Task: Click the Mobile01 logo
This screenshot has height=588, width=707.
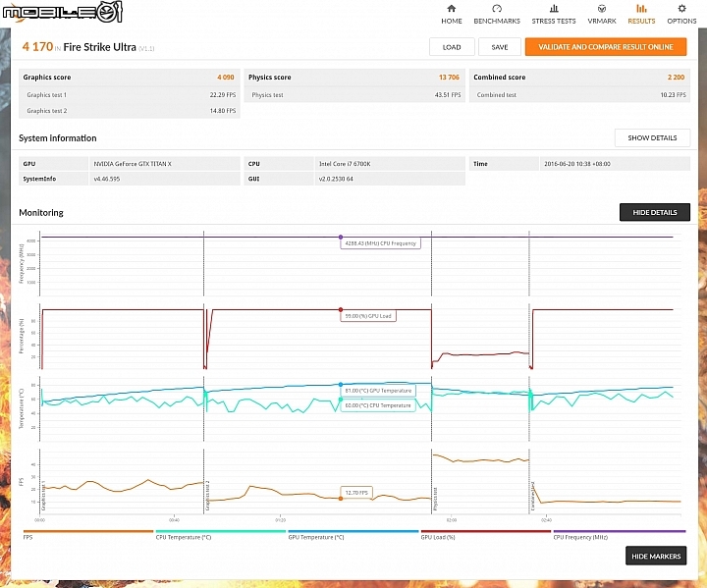Action: (62, 12)
